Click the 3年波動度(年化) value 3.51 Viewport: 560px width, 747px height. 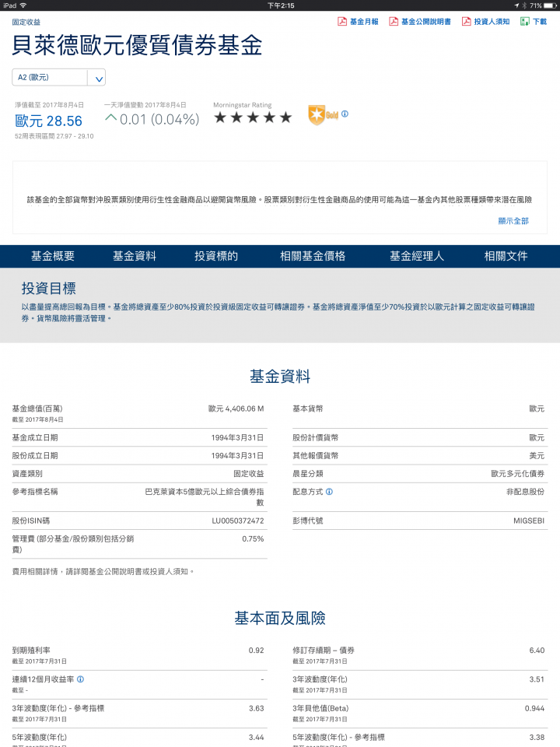(x=537, y=679)
